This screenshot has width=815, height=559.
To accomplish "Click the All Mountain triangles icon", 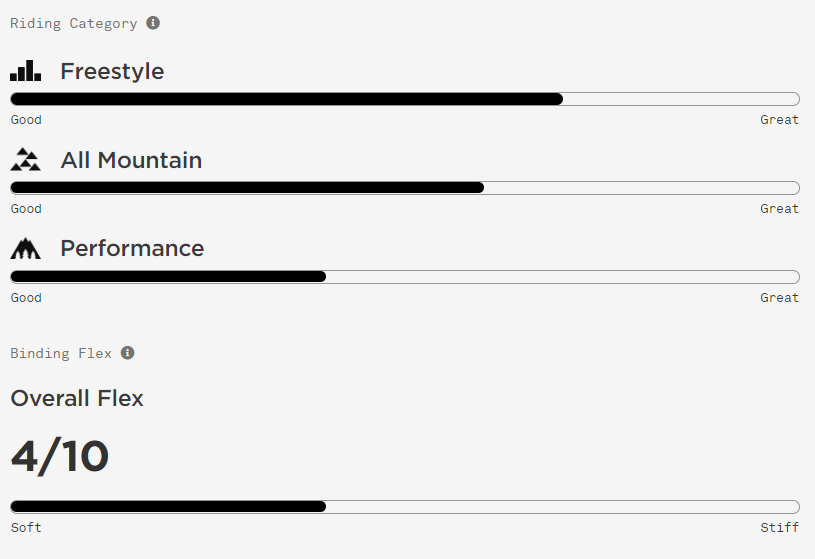I will 25,160.
